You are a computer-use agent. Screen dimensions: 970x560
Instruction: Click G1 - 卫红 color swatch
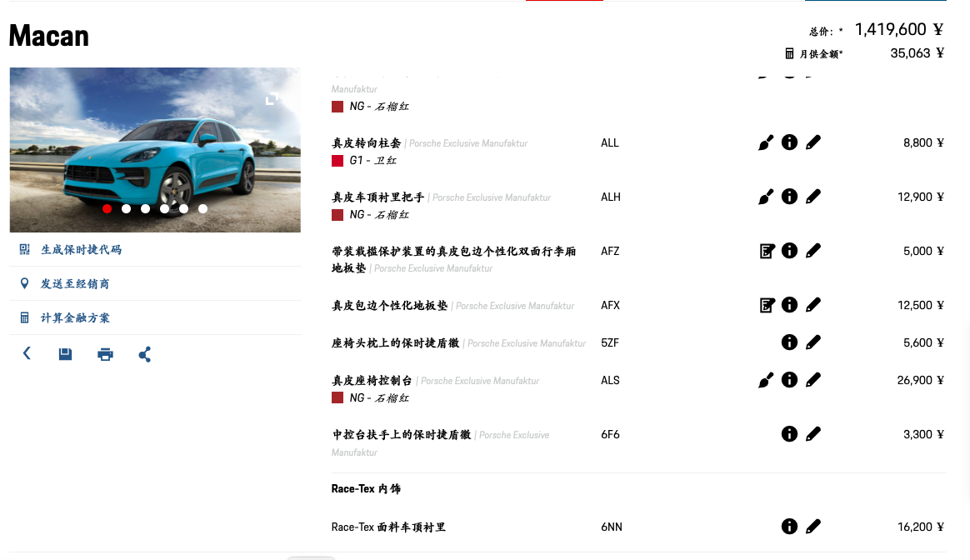tap(337, 161)
